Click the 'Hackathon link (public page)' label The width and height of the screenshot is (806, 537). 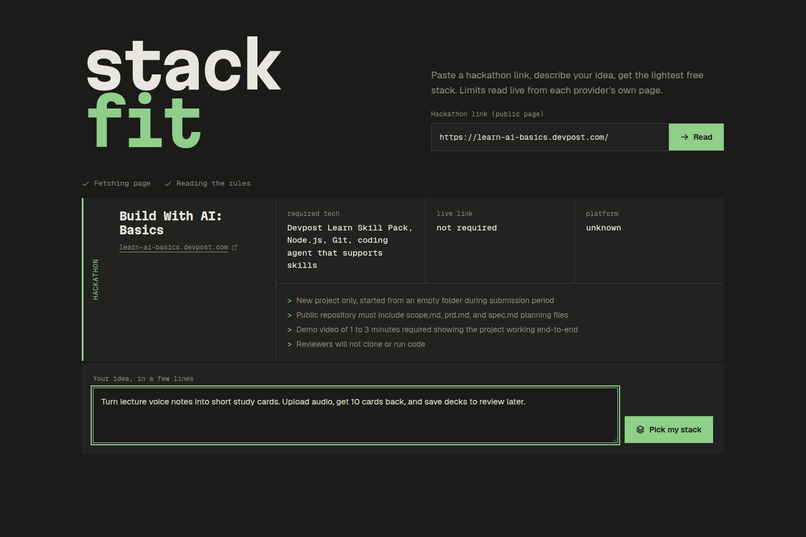[x=487, y=114]
